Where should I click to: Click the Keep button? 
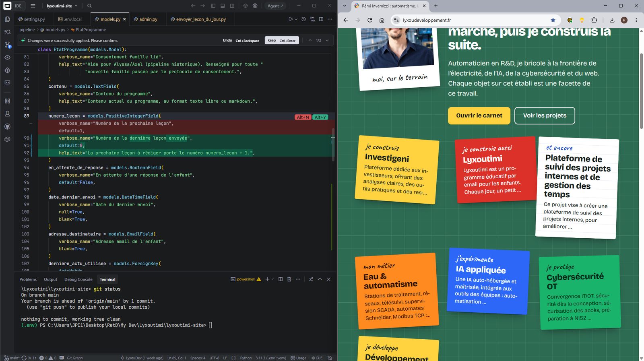click(x=282, y=40)
